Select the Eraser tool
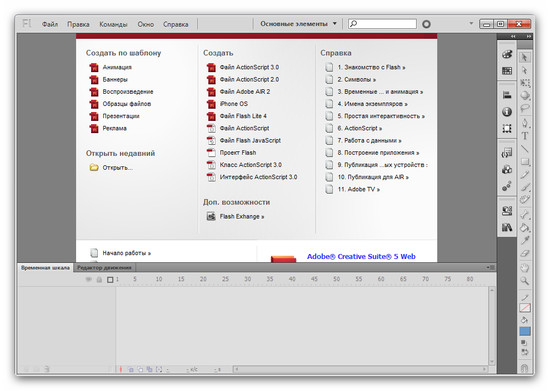 (525, 253)
